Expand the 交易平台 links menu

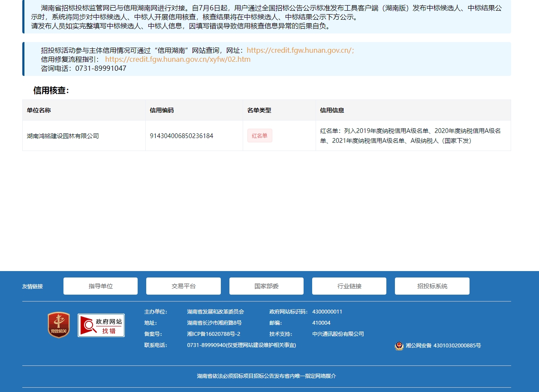click(183, 286)
